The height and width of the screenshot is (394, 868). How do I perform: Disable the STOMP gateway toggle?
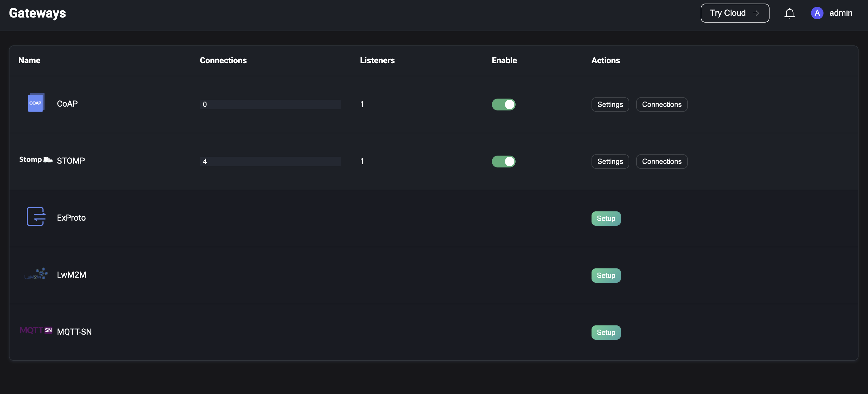503,162
